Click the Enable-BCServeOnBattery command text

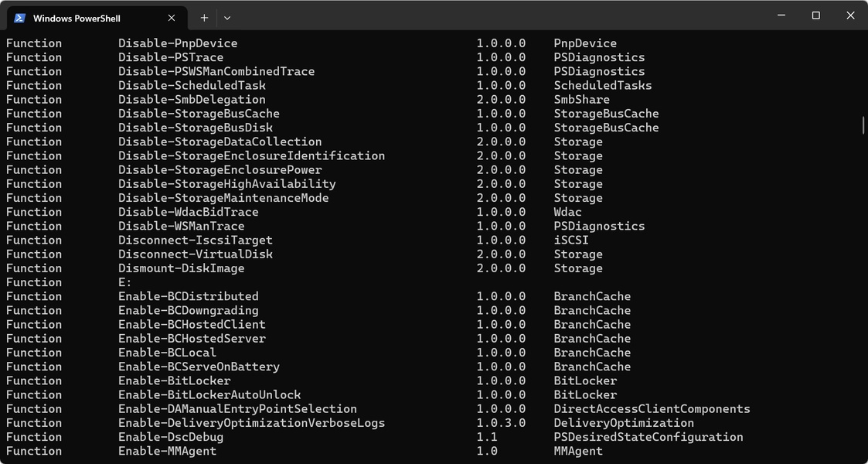[x=199, y=367]
